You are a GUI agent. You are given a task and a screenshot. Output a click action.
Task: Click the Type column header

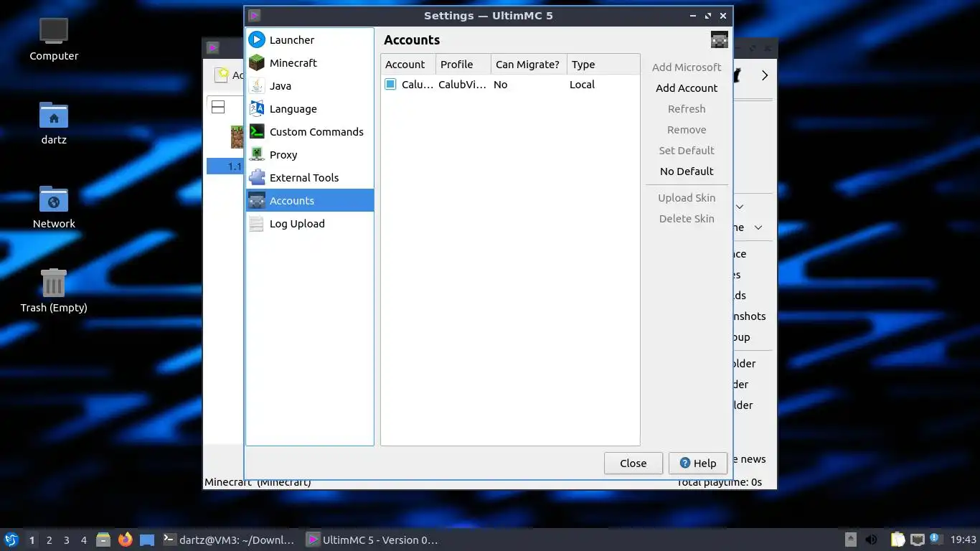coord(603,65)
